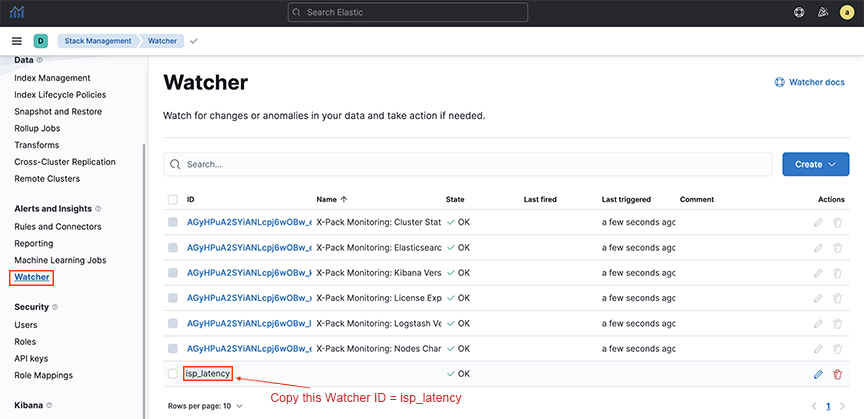
Task: Open Rules and Connectors in sidebar
Action: click(58, 227)
